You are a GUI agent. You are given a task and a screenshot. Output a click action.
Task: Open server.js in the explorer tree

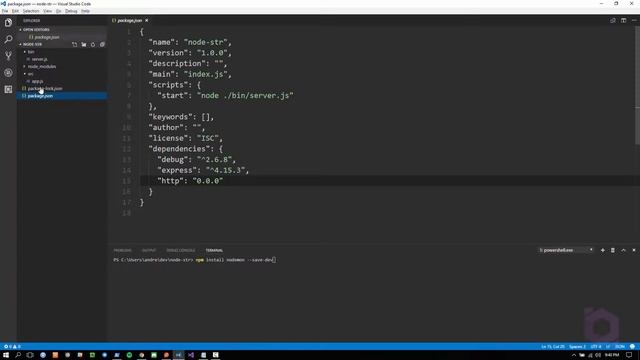tap(62, 59)
